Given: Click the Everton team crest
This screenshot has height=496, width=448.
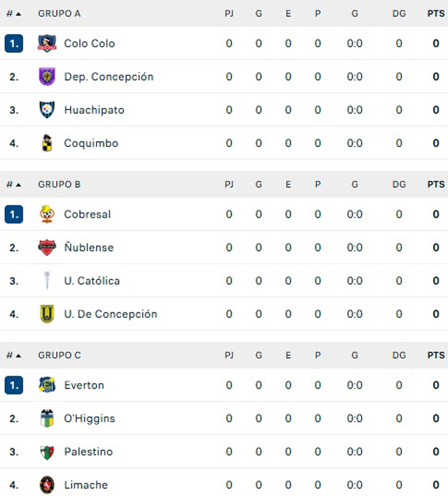Looking at the screenshot, I should (x=47, y=385).
